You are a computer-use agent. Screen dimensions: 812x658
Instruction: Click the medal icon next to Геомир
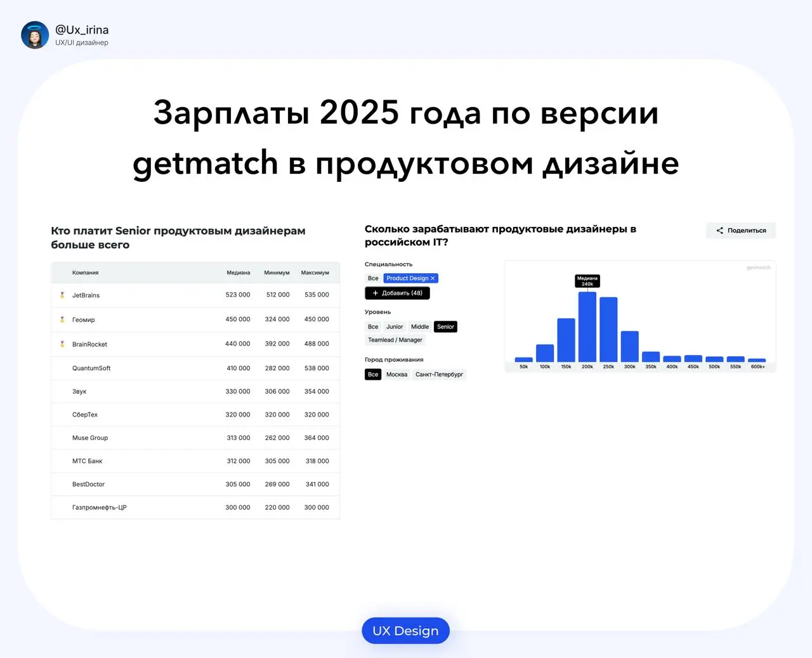tap(62, 319)
